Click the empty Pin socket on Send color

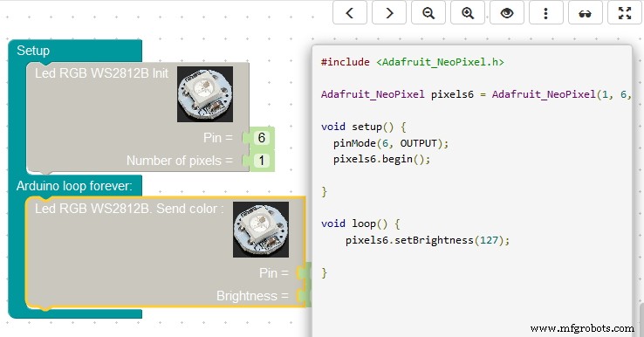[x=303, y=273]
